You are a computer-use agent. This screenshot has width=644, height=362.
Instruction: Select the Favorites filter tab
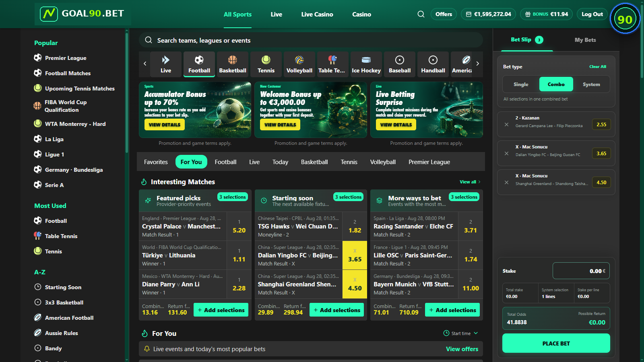point(156,162)
